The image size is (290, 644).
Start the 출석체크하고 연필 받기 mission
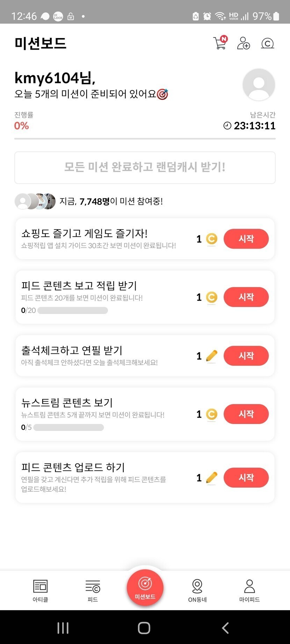[x=246, y=356]
